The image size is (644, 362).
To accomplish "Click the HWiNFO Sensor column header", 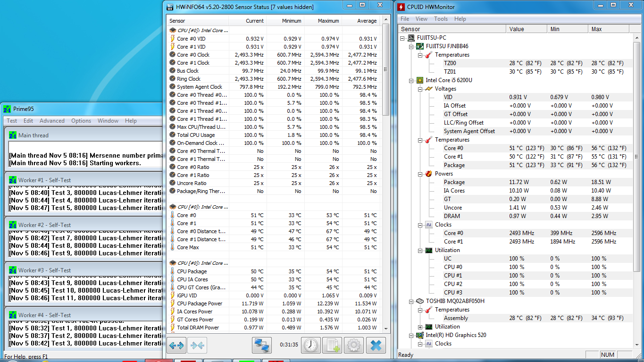I will point(198,21).
